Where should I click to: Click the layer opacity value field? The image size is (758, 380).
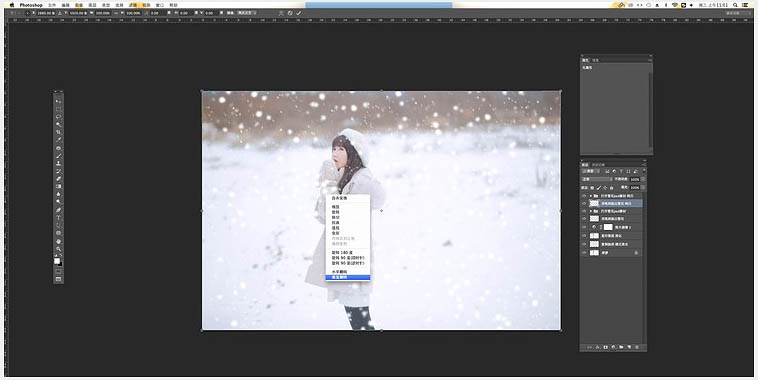(635, 179)
